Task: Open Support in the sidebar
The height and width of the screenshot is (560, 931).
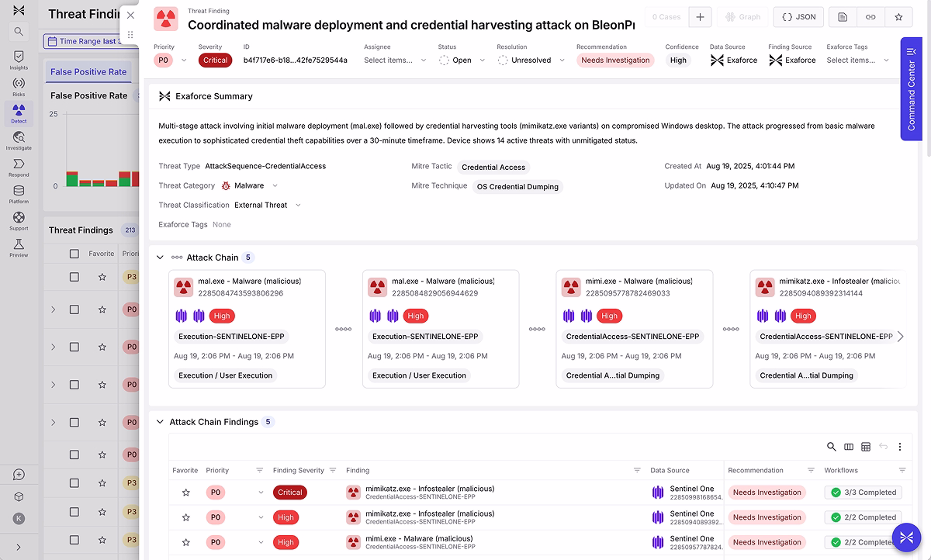Action: 19,221
